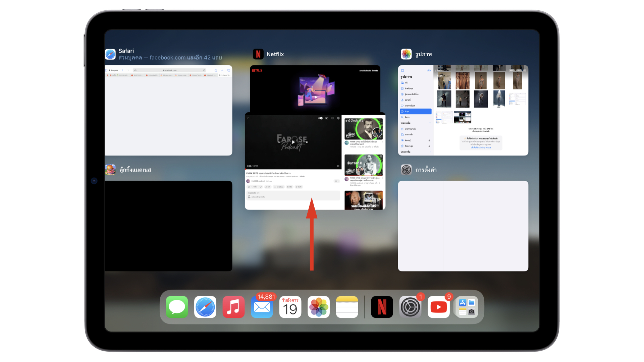Open the Photos app in the dock

point(319,307)
